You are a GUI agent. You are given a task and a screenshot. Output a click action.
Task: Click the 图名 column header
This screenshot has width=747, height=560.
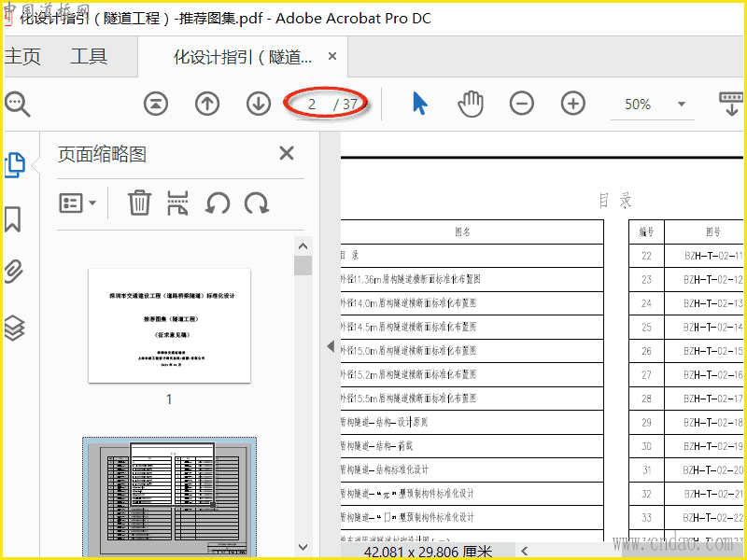pos(462,231)
